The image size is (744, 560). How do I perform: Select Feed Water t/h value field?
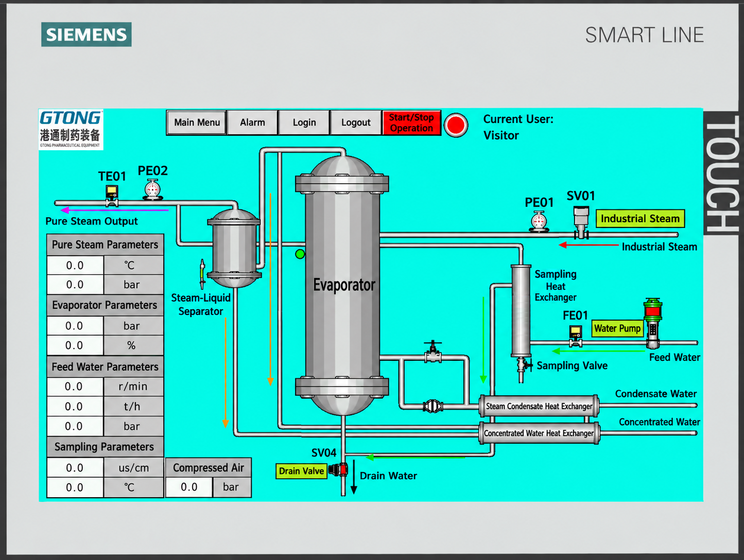(75, 407)
